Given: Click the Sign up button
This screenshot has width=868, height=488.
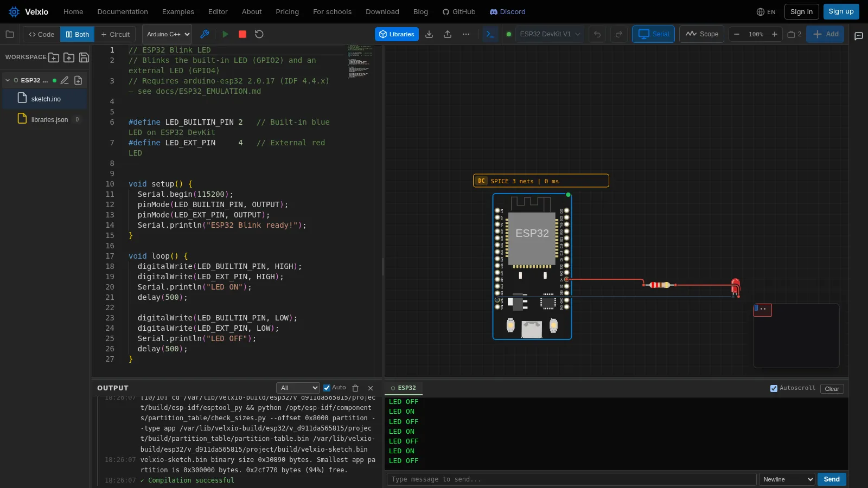Looking at the screenshot, I should point(841,11).
